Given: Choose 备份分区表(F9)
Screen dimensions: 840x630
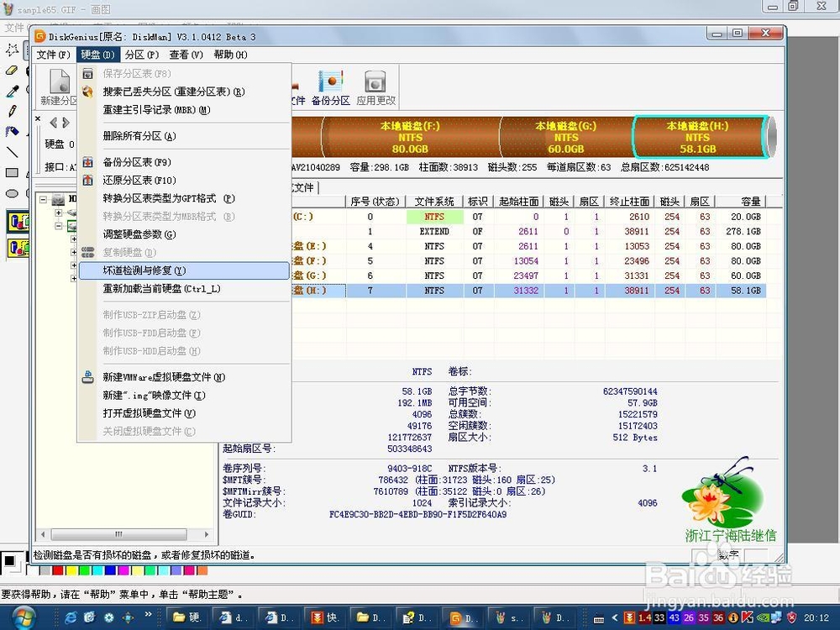Looking at the screenshot, I should coord(184,162).
